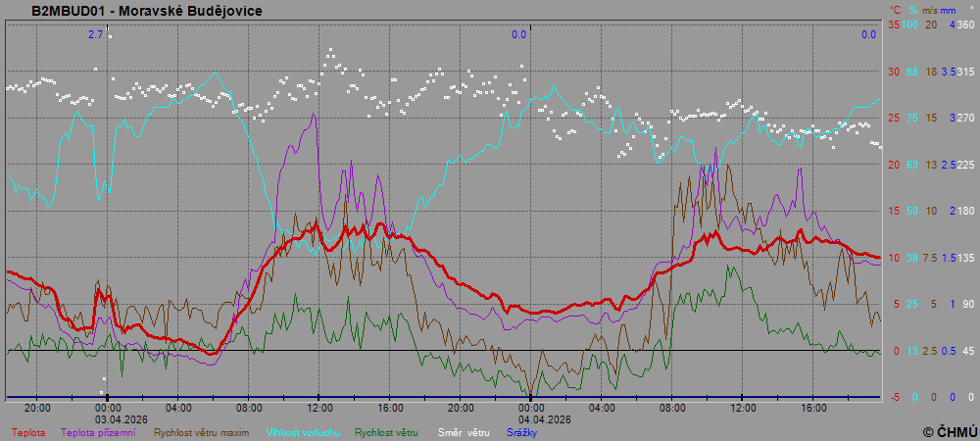This screenshot has height=441, width=980.
Task: Click the red -5 temperature axis value
Action: [893, 397]
